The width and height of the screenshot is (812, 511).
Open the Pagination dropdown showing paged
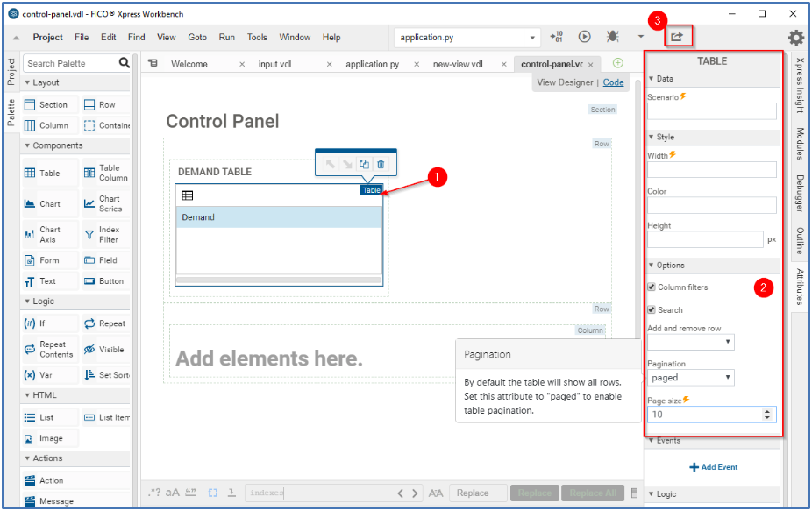click(689, 377)
